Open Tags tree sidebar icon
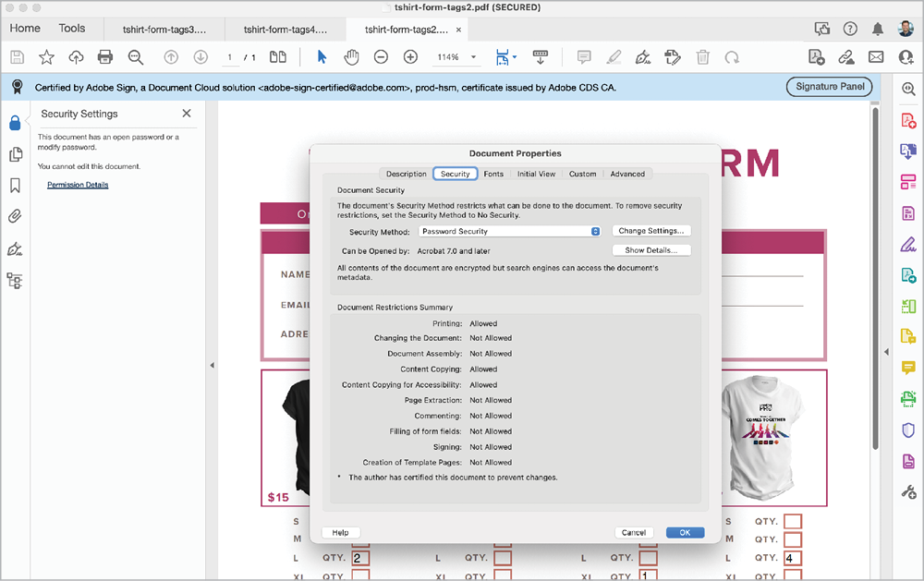Screen dimensions: 924x581 [x=16, y=281]
